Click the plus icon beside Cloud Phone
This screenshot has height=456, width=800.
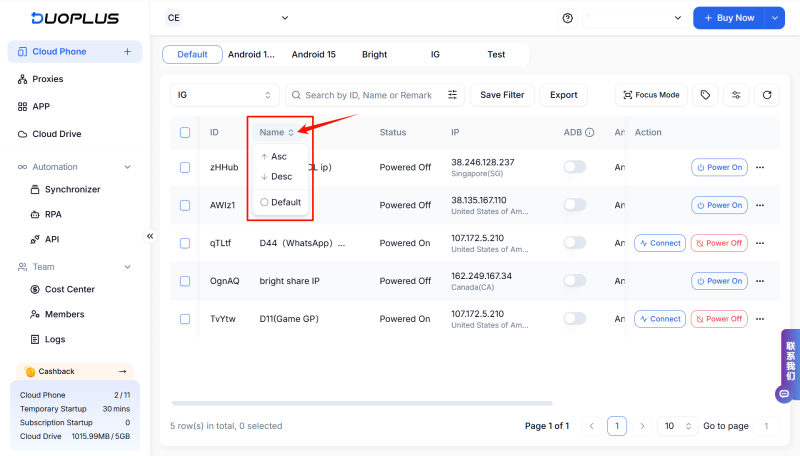pyautogui.click(x=127, y=52)
